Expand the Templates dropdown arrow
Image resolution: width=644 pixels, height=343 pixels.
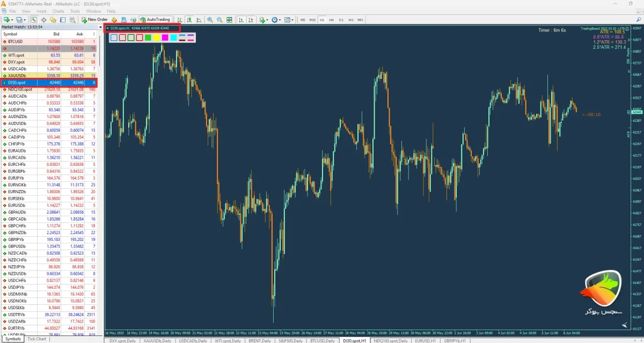292,19
